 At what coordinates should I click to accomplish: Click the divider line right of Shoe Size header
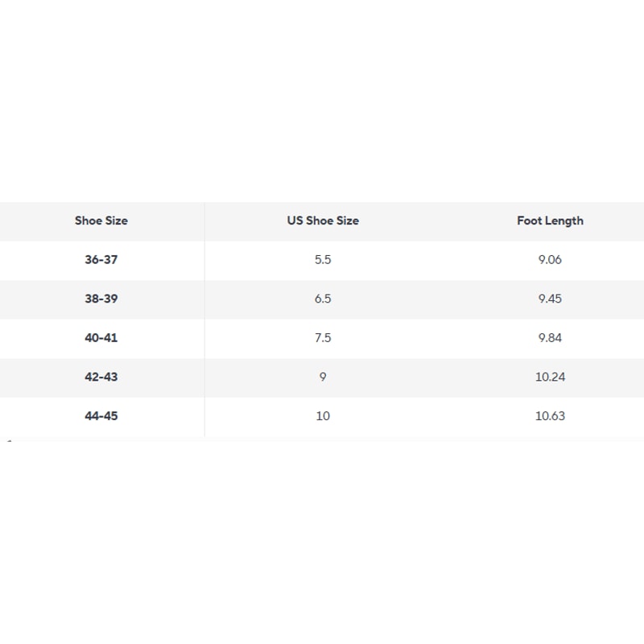[x=204, y=221]
